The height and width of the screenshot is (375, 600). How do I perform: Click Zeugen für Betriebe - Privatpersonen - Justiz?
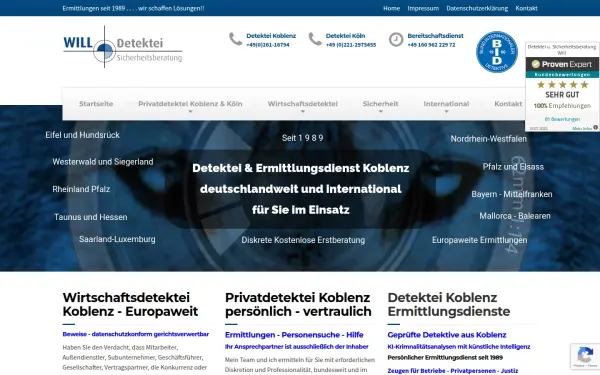453,371
